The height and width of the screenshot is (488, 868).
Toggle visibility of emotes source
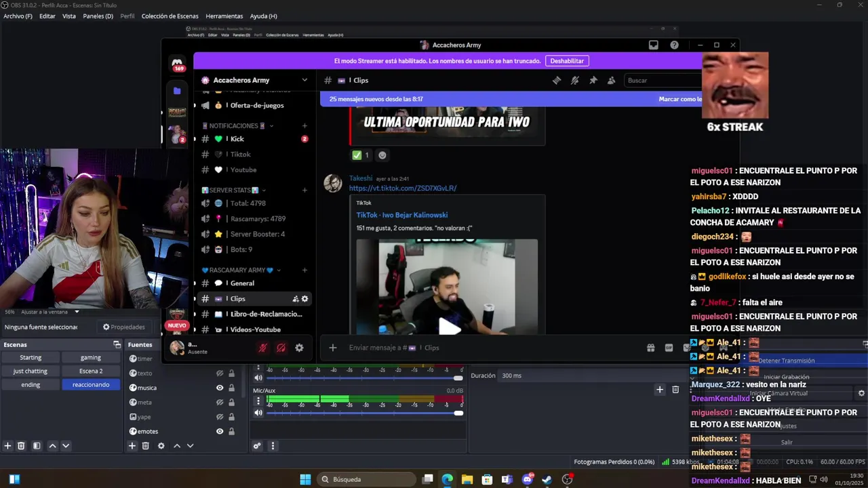(220, 431)
